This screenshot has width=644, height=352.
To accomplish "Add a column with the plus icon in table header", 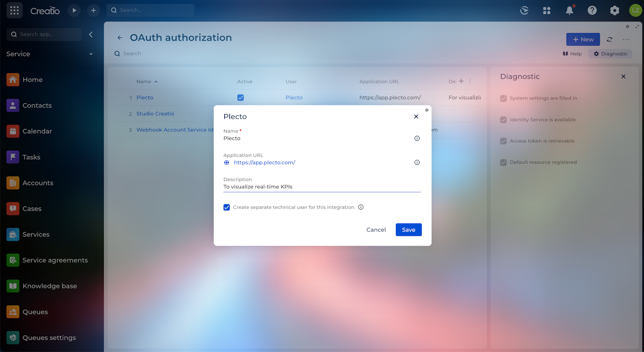I will [x=461, y=81].
